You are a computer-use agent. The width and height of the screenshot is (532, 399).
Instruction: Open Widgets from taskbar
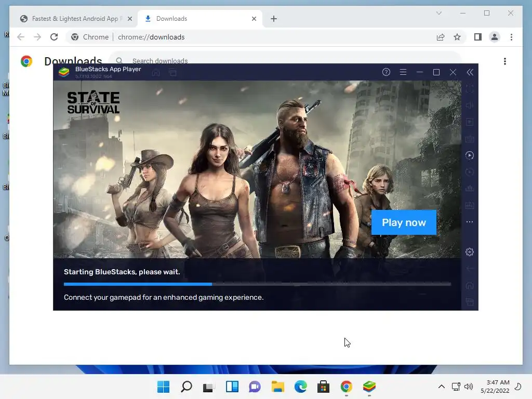pos(232,387)
